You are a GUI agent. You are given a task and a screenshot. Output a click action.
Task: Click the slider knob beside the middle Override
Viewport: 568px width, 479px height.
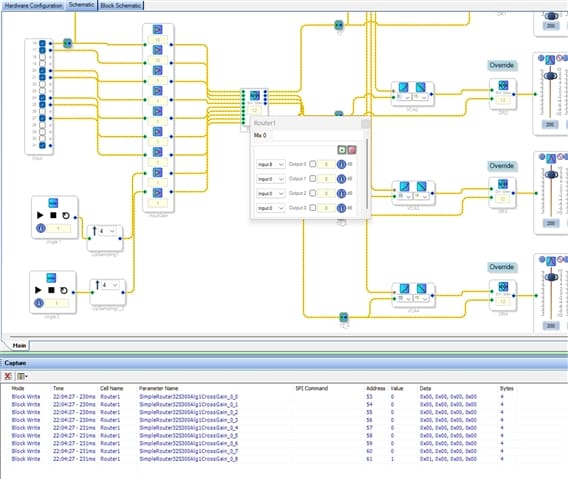click(x=551, y=175)
